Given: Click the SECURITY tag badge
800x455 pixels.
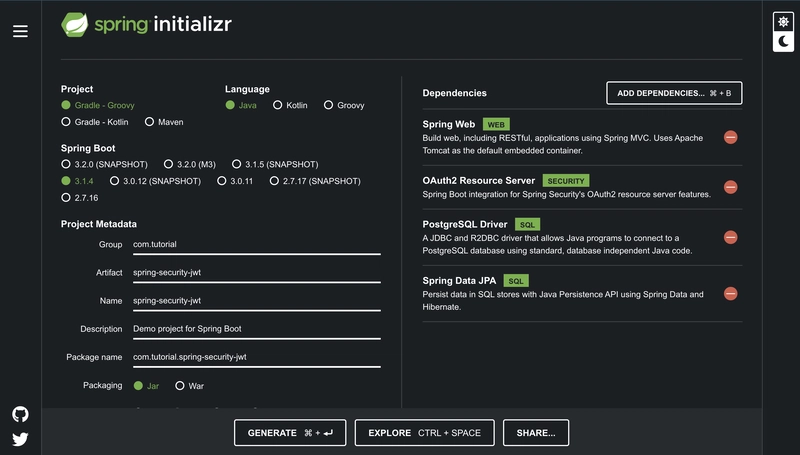Looking at the screenshot, I should pyautogui.click(x=566, y=181).
